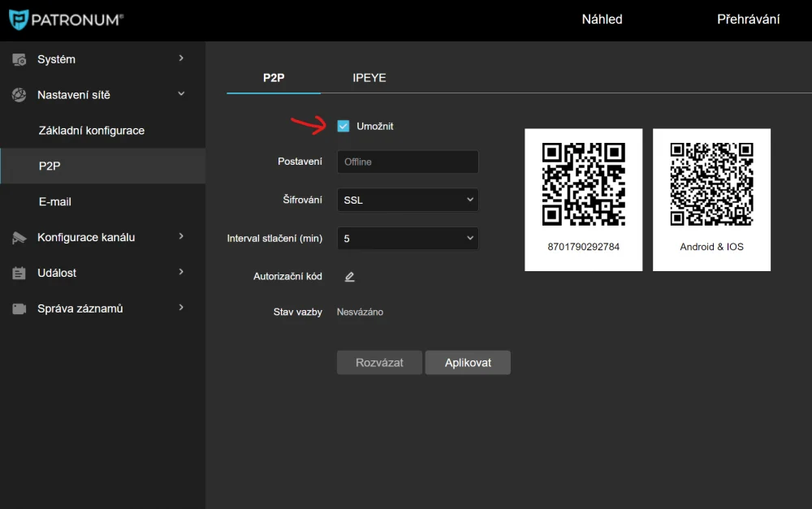Click the Šifrování label
This screenshot has height=509, width=812.
[302, 200]
